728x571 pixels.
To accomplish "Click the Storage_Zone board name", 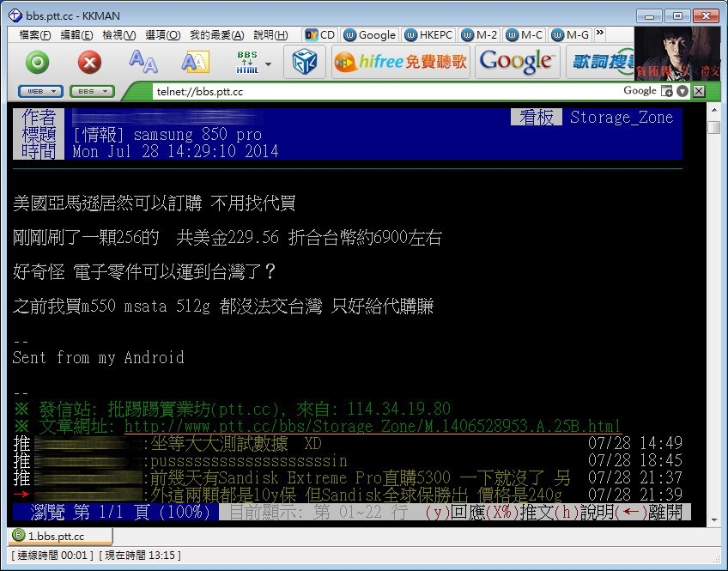I will [622, 118].
